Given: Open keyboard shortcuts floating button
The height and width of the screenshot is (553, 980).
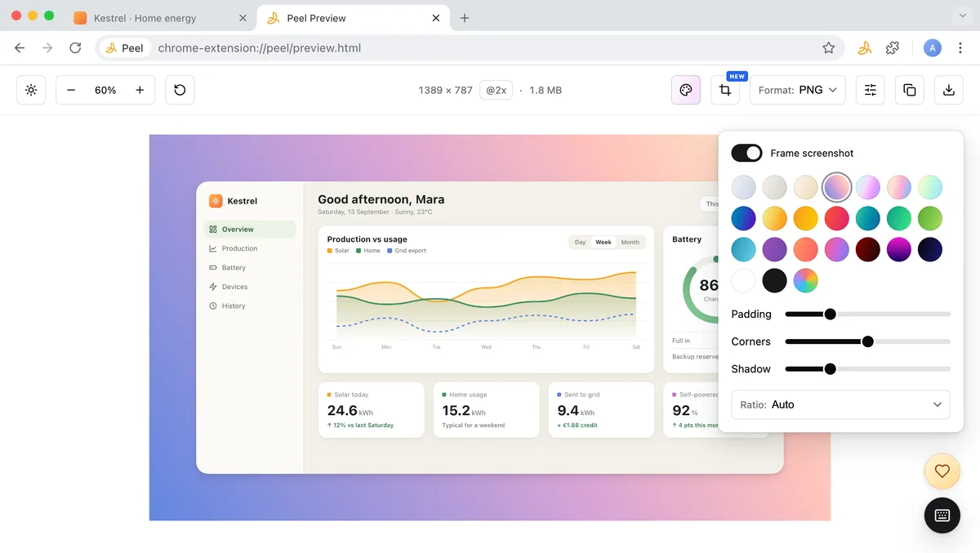Looking at the screenshot, I should pos(942,515).
